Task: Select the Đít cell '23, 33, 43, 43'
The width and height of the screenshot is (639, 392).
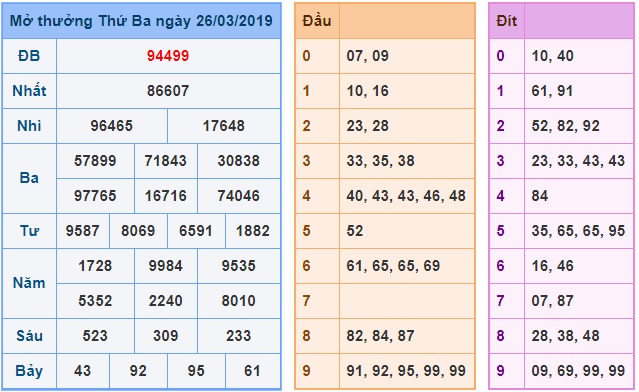Action: (579, 161)
